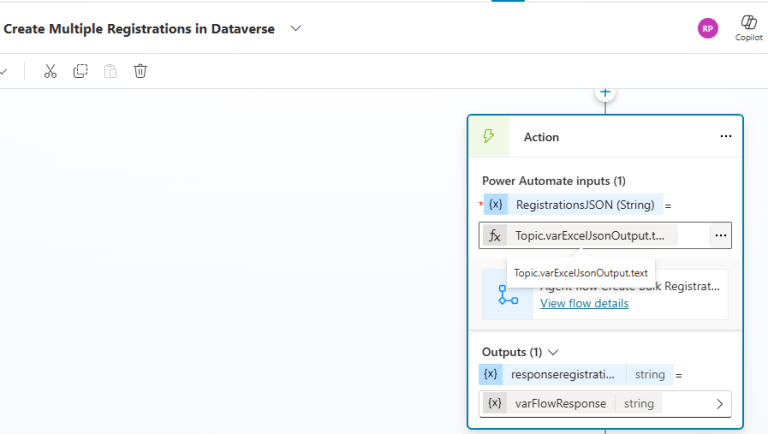Click the responseregistrati... output variable icon
Image resolution: width=768 pixels, height=434 pixels.
[x=491, y=375]
